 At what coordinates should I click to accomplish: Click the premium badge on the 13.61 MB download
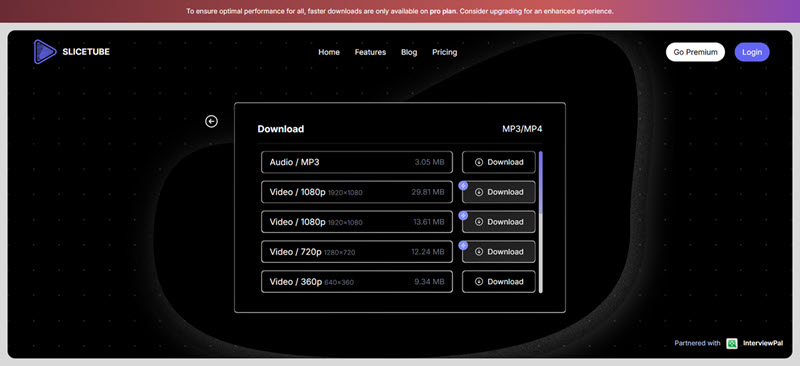click(463, 215)
